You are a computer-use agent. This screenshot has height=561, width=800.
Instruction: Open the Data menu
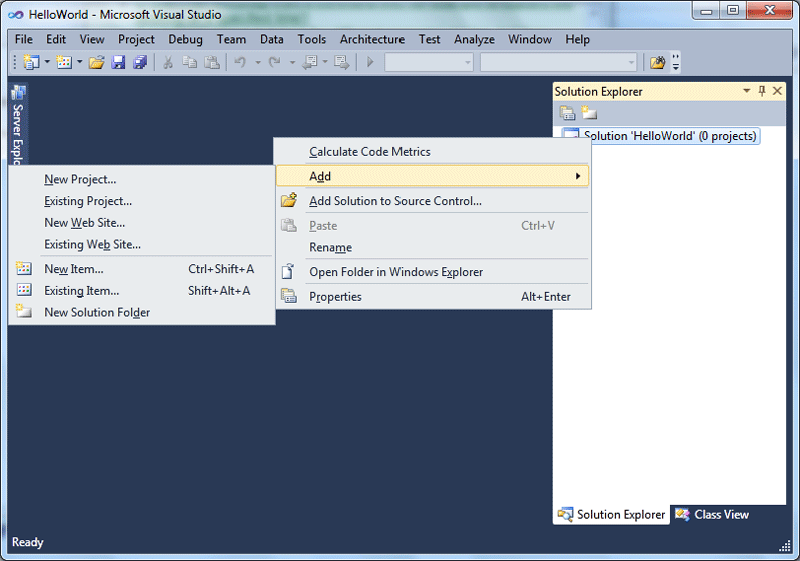click(x=271, y=39)
